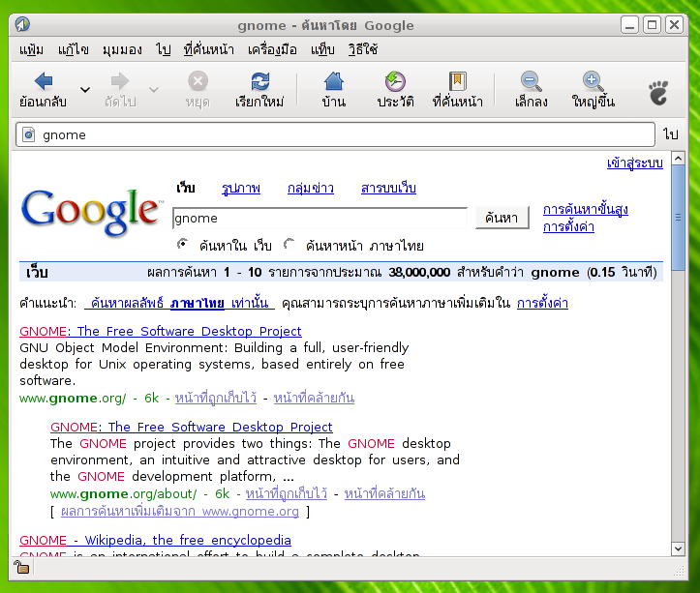Click the 38,000,000 results count text

(x=419, y=272)
